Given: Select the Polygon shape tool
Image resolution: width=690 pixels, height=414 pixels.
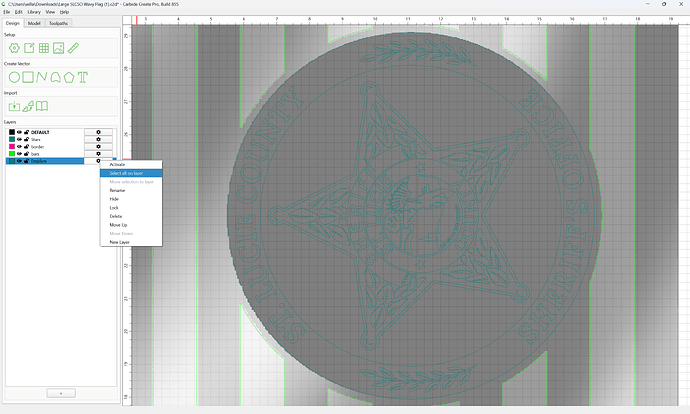Looking at the screenshot, I should pyautogui.click(x=69, y=77).
